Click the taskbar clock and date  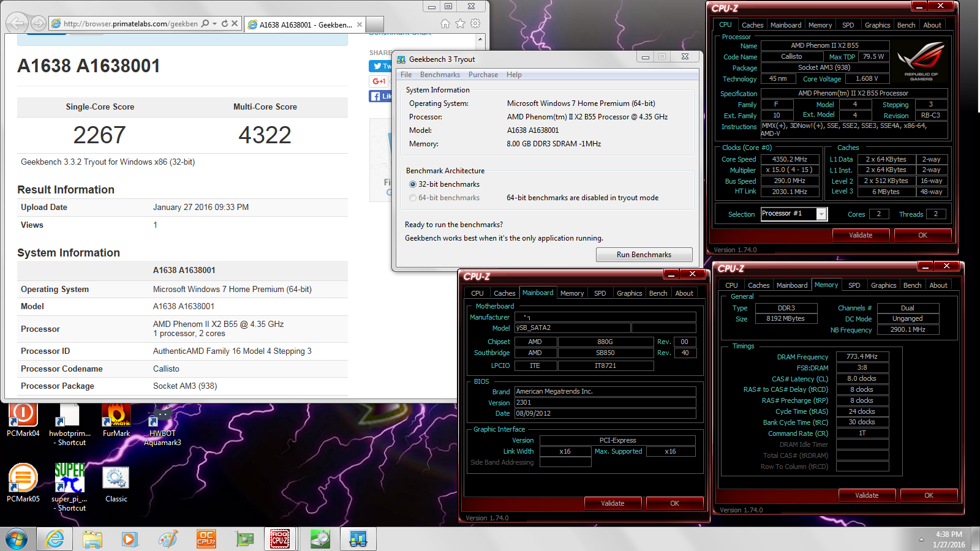point(949,539)
